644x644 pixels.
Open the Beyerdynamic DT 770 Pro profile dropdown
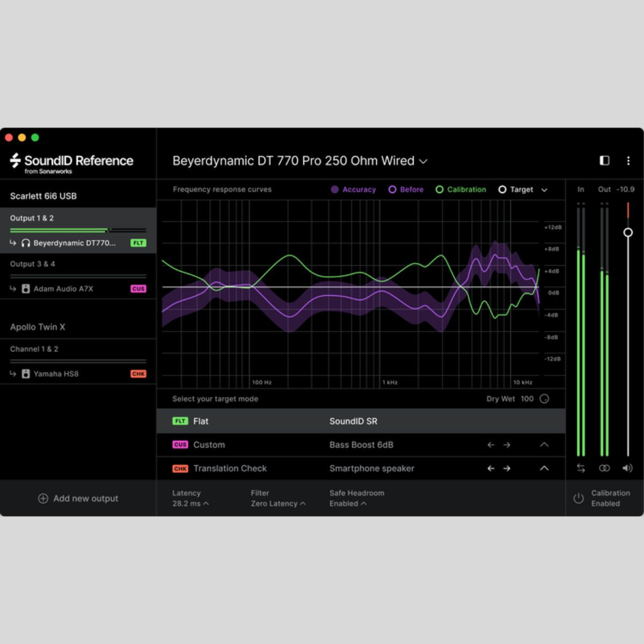coord(299,161)
